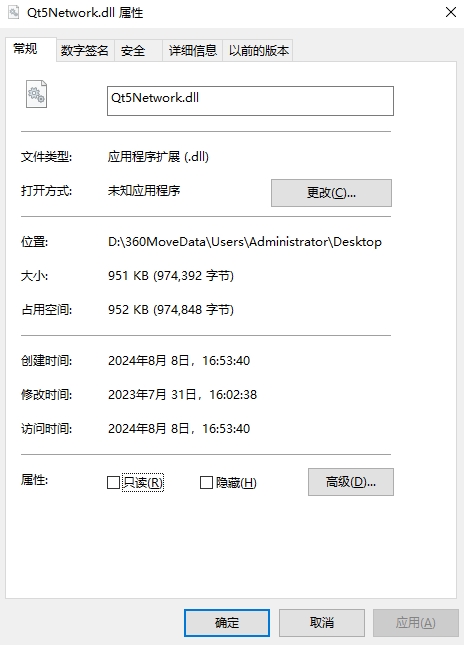Click the created time value next to 创建时间

point(179,360)
